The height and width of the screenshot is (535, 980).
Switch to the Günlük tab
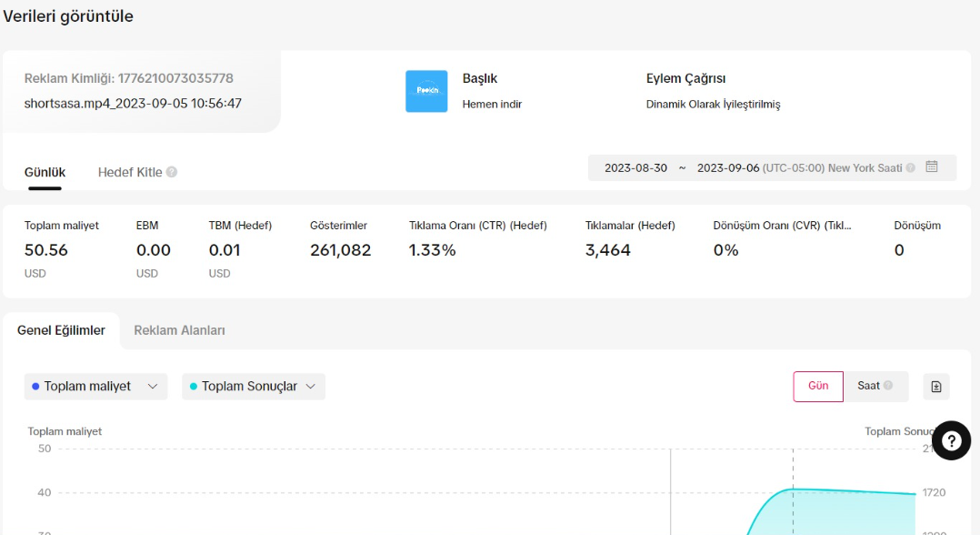tap(45, 172)
